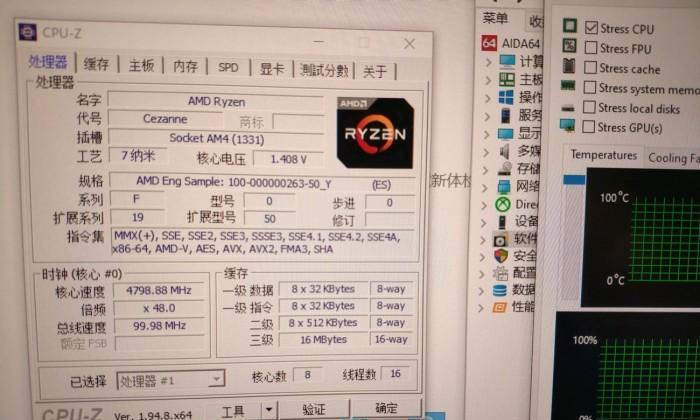
Task: Click the monitor icon beside Stress GPU(s)
Action: click(567, 126)
